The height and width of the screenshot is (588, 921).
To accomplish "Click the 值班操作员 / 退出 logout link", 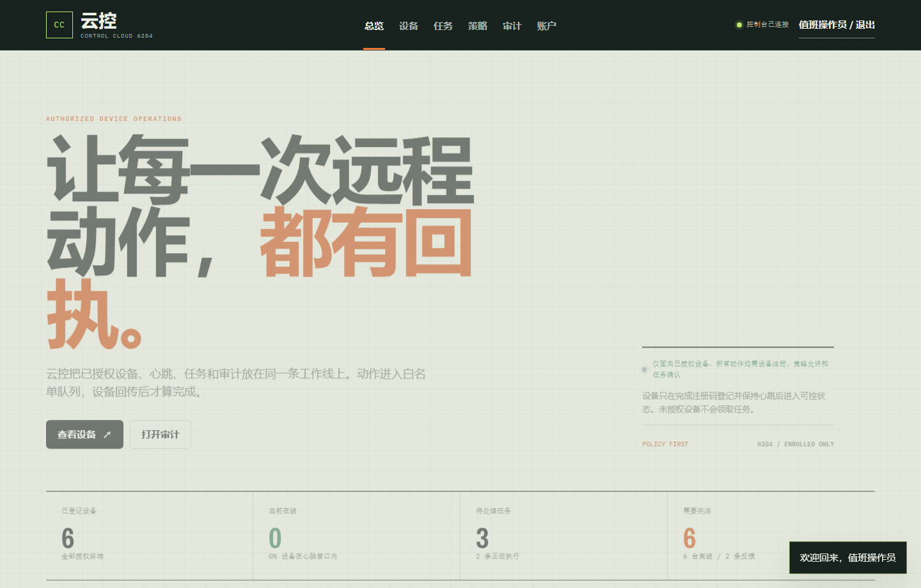I will click(x=837, y=25).
